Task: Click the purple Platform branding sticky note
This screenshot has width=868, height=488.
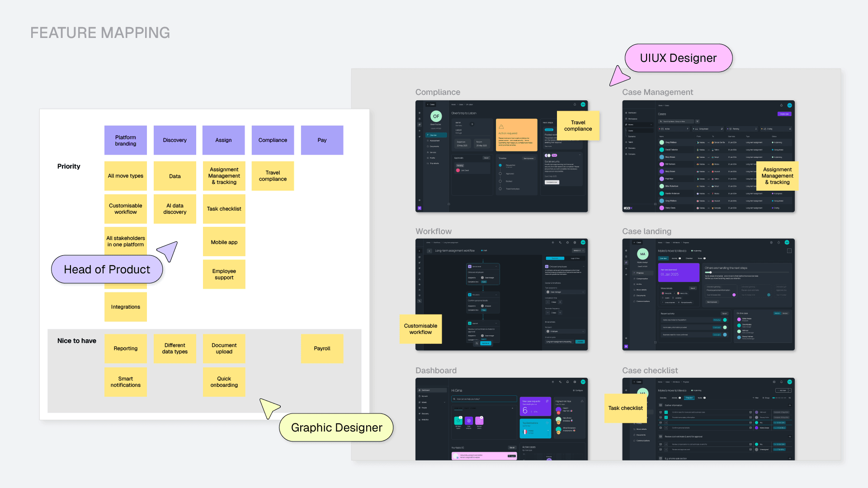Action: pyautogui.click(x=125, y=140)
